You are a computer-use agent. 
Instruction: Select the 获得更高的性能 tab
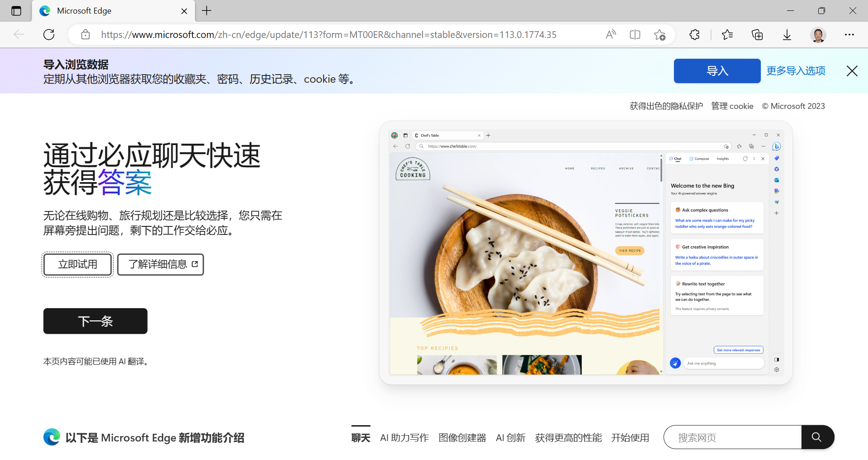click(x=568, y=437)
